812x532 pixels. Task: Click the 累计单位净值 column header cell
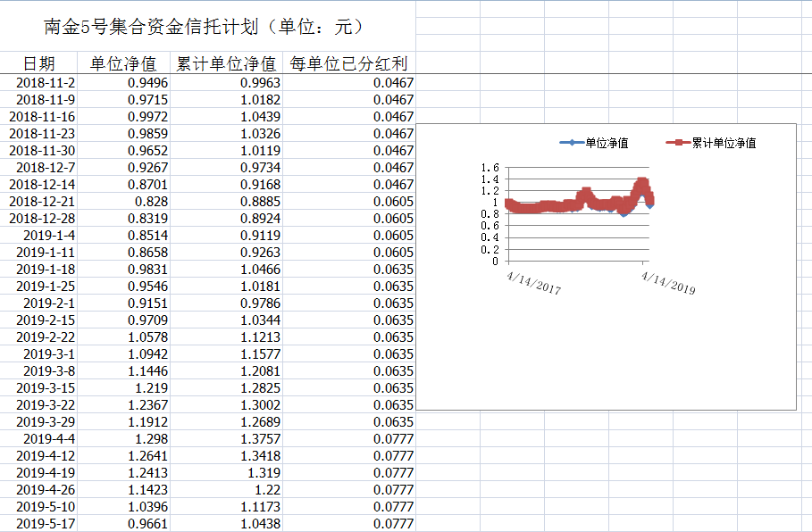[x=226, y=63]
